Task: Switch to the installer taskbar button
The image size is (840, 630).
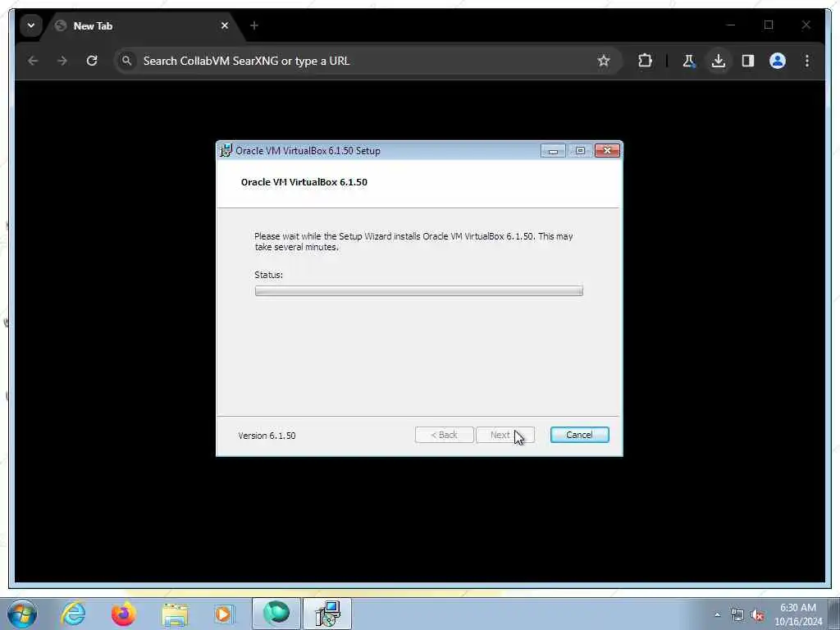Action: [x=327, y=614]
